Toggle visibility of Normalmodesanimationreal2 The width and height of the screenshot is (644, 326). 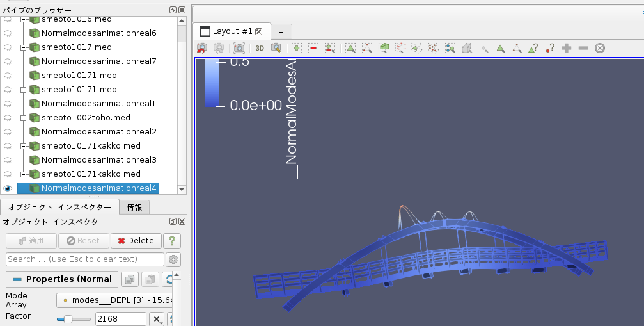coord(8,132)
